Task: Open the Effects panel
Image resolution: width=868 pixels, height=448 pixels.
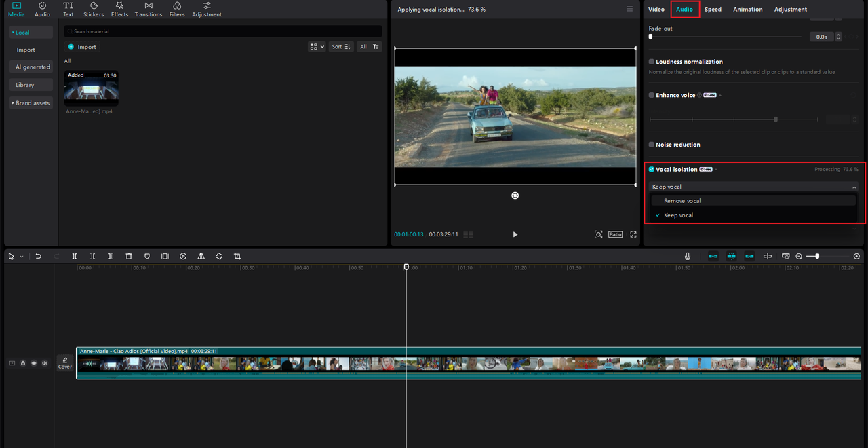Action: coord(119,10)
